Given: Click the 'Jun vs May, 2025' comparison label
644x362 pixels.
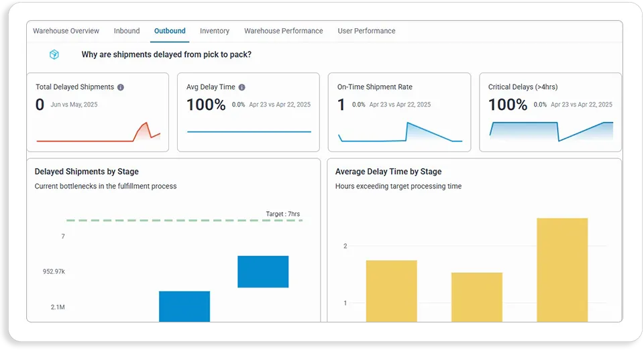Looking at the screenshot, I should [x=74, y=105].
